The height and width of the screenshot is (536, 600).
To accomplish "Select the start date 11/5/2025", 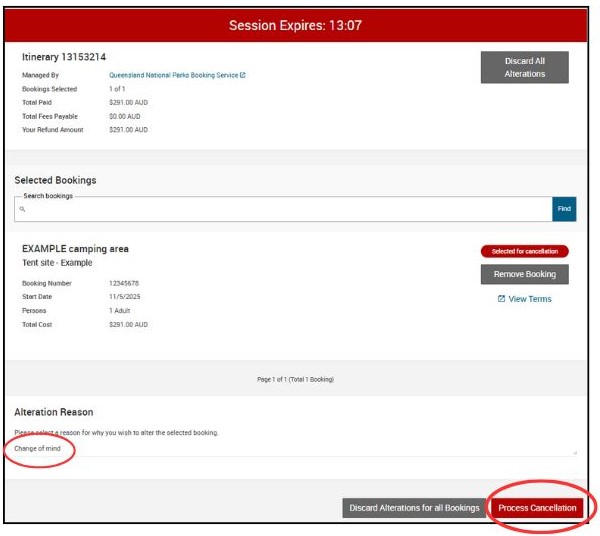I will pyautogui.click(x=124, y=297).
